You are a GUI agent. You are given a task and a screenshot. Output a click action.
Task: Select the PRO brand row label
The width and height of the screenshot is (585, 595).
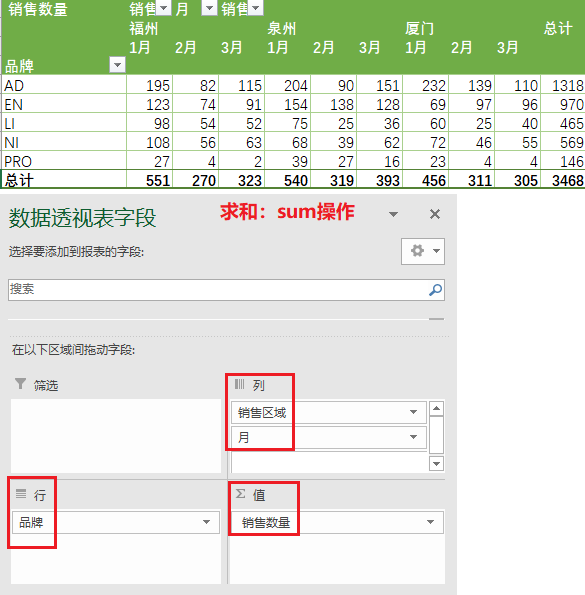(x=64, y=161)
